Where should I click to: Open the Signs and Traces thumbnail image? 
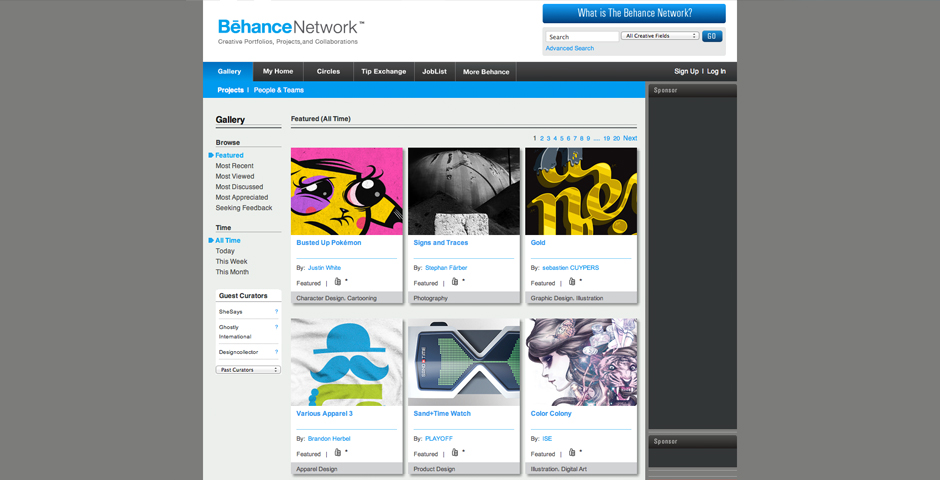463,191
